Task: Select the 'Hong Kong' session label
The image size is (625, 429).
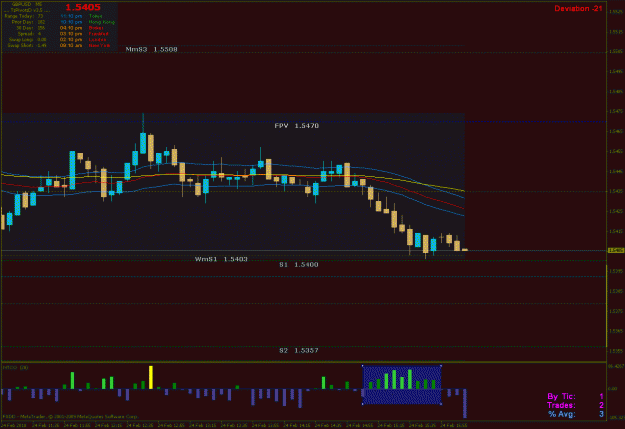Action: 102,22
